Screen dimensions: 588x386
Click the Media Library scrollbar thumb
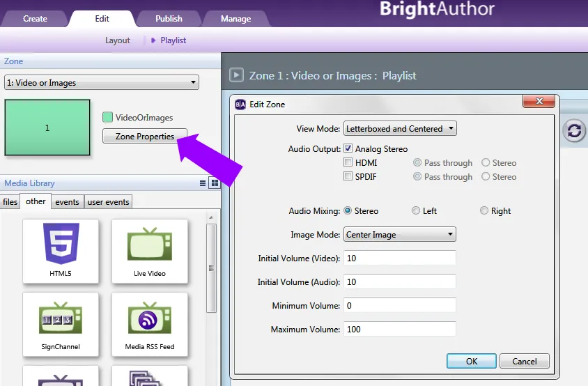212,268
